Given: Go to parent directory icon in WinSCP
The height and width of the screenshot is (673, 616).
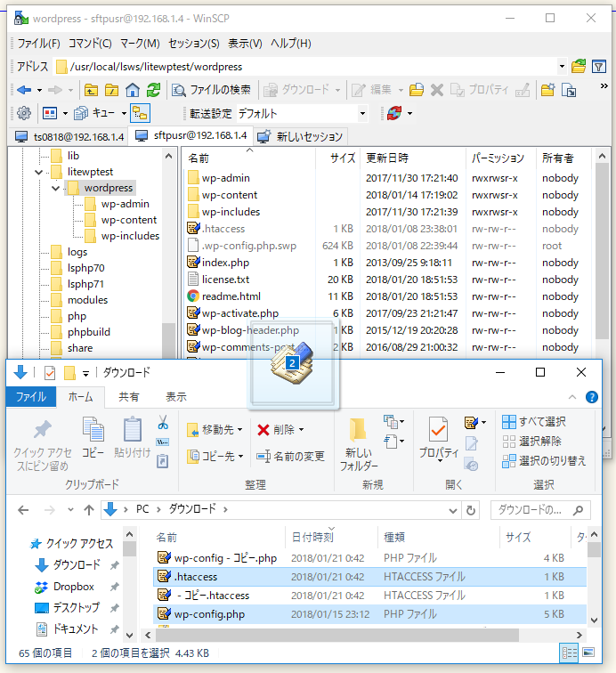Looking at the screenshot, I should click(91, 90).
